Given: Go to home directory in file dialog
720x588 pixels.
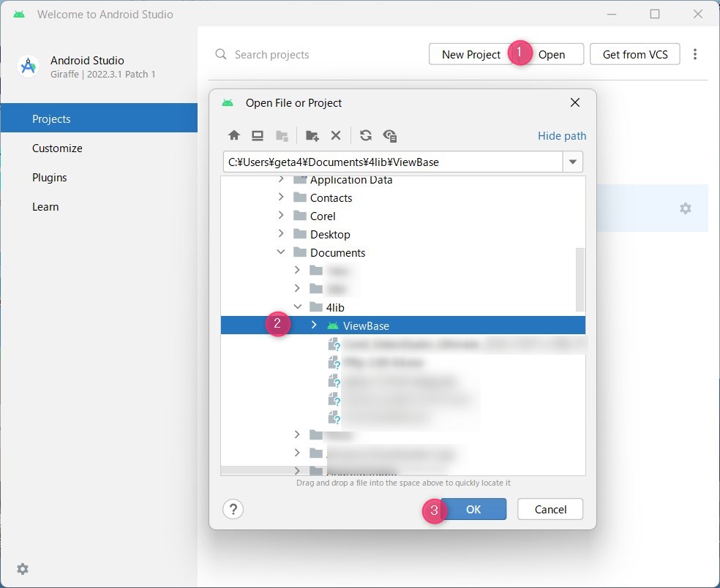Looking at the screenshot, I should [x=234, y=135].
